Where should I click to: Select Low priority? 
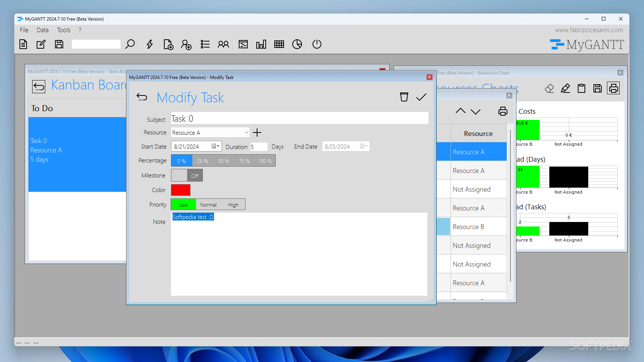[183, 204]
